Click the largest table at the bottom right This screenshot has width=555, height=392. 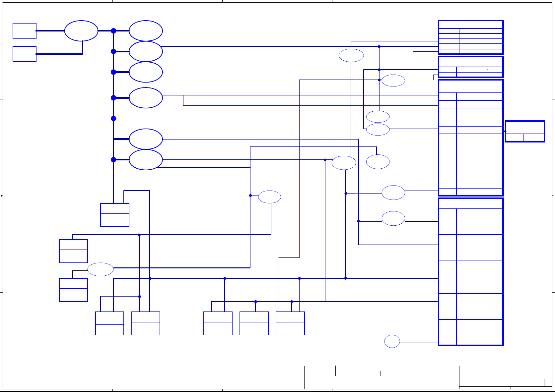tap(471, 272)
